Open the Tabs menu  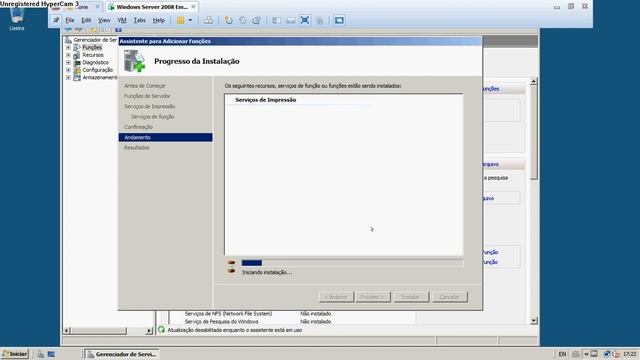(140, 20)
